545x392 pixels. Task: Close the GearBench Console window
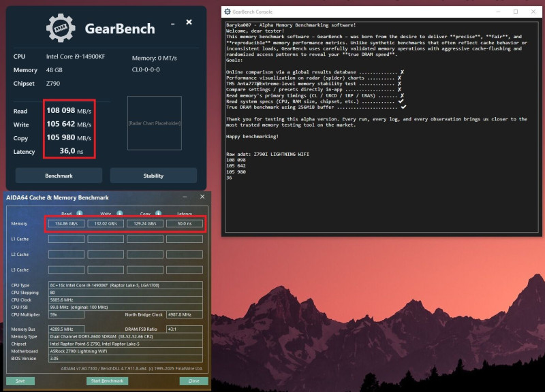click(x=533, y=12)
